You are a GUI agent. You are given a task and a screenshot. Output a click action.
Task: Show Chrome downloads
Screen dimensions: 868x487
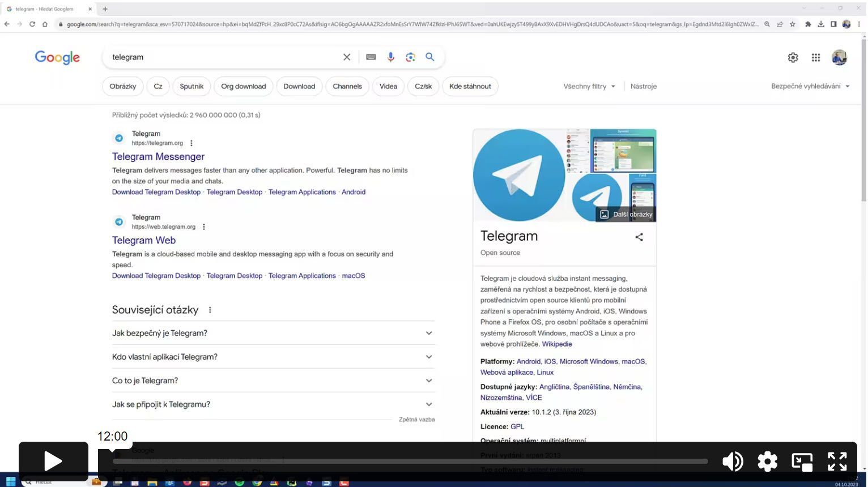click(820, 24)
